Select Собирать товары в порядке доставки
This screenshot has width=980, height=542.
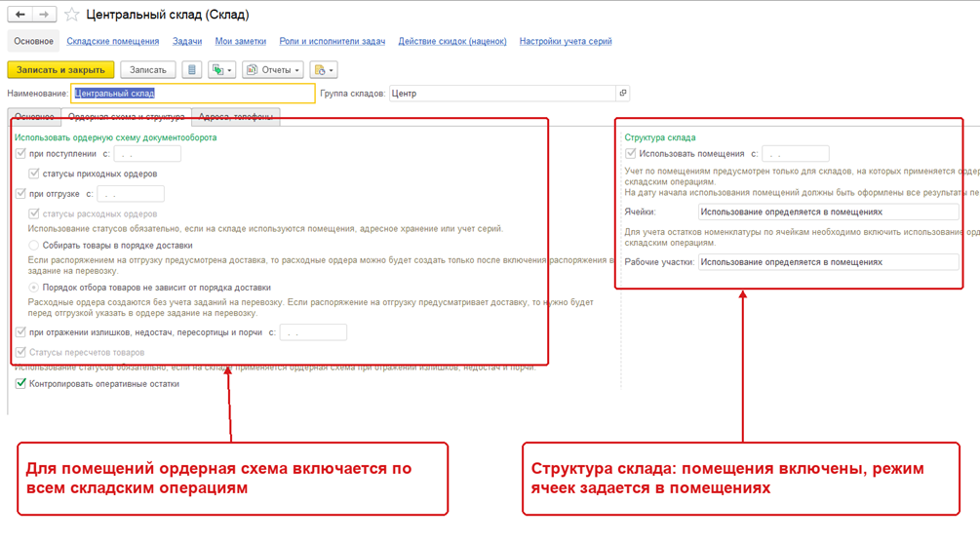point(34,245)
